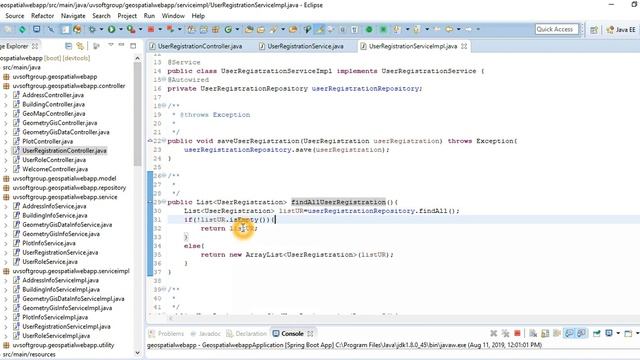Toggle Link with Editor in Package Explorer
The image size is (640, 360).
pos(80,46)
